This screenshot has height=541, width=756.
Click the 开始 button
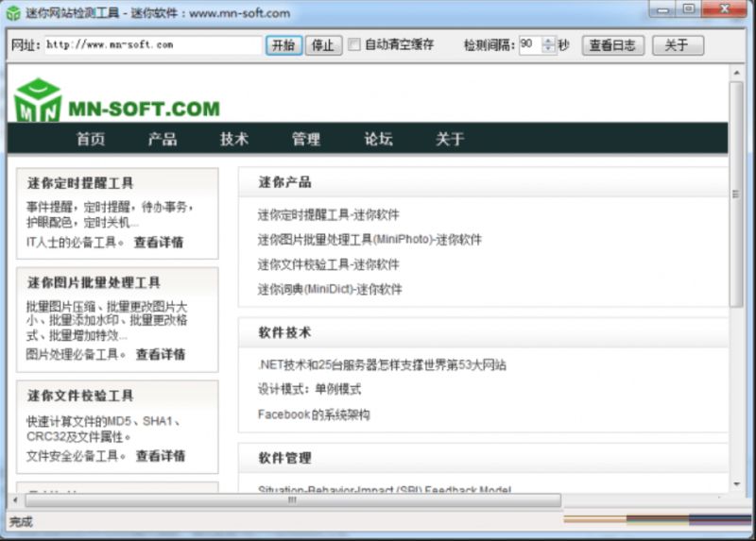coord(283,45)
